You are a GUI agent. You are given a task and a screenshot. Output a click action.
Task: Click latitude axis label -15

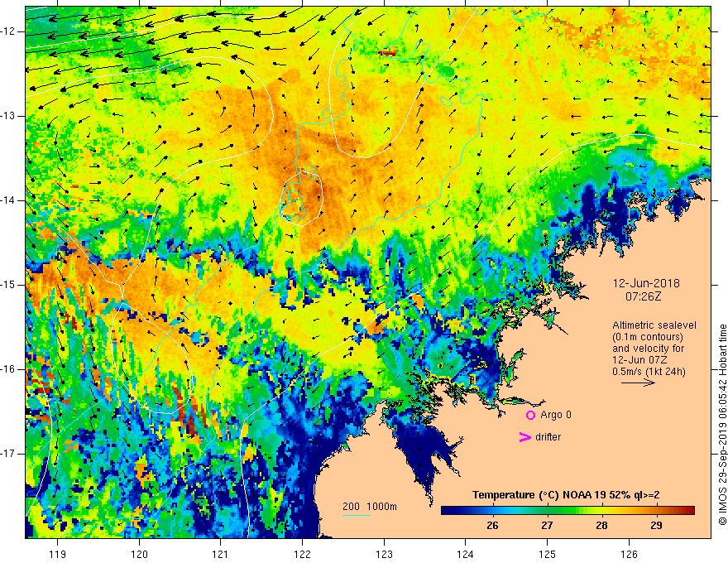tap(8, 285)
